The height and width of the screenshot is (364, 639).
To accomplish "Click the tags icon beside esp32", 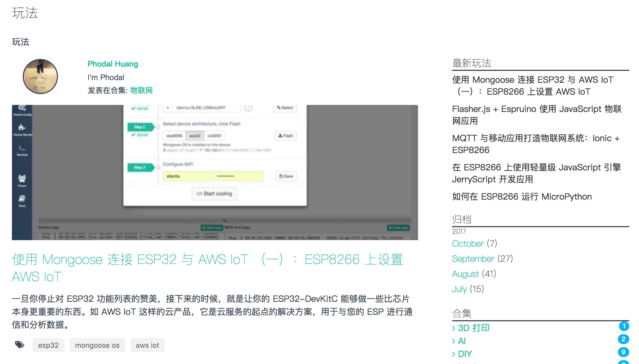I will point(19,345).
